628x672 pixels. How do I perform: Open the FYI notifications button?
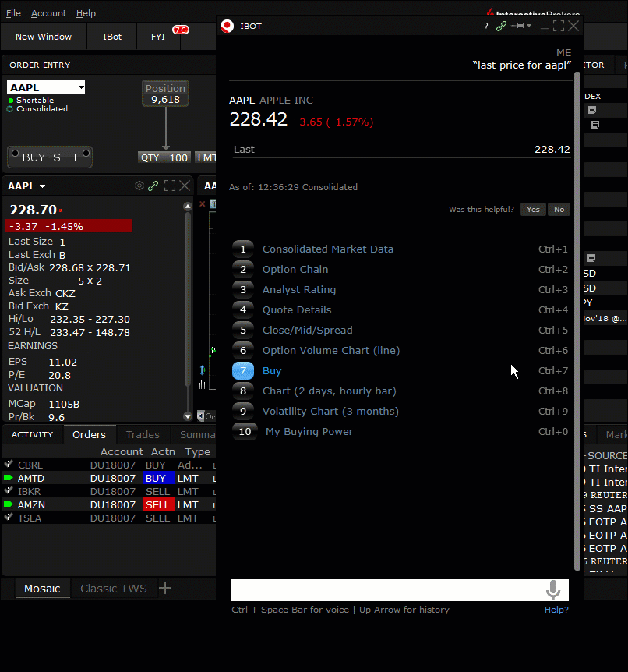(158, 37)
